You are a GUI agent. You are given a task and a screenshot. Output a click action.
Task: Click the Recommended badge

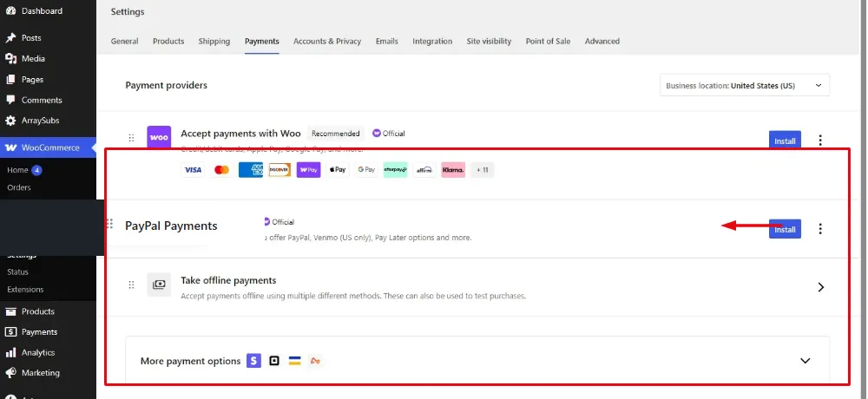335,134
